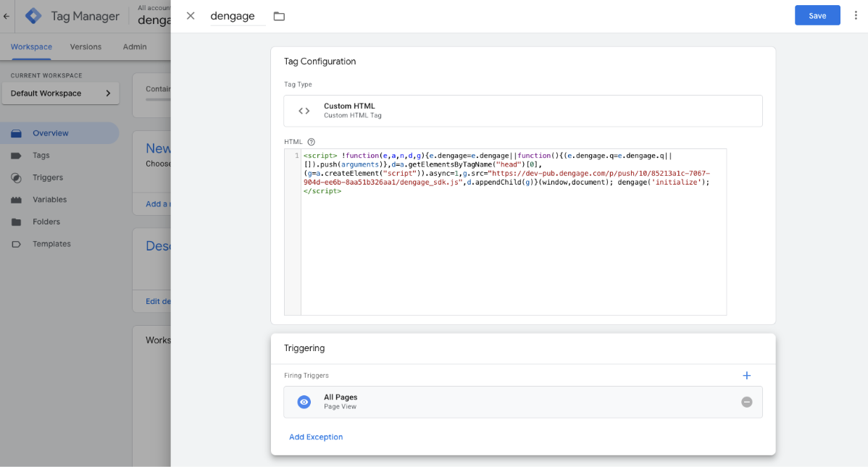The height and width of the screenshot is (472, 868).
Task: Click the Templates tag-outline icon in sidebar
Action: click(x=16, y=244)
